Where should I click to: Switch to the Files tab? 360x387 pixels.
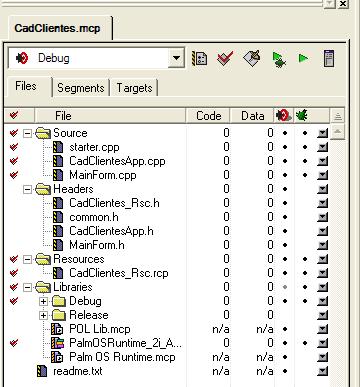pyautogui.click(x=26, y=86)
